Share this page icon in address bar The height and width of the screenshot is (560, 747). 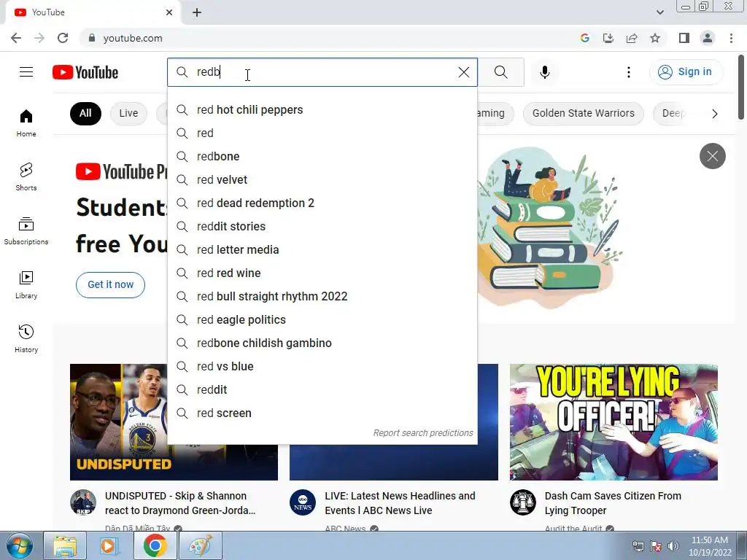click(x=632, y=38)
